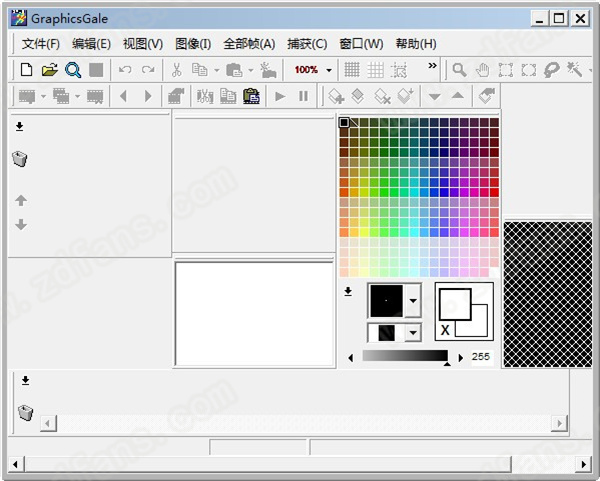Click the duplicate frames icon
Viewport: 600px width, 481px height.
point(61,96)
